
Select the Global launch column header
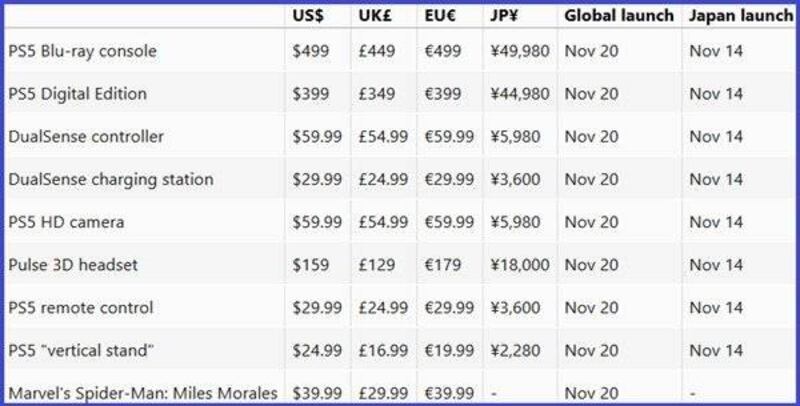point(618,16)
